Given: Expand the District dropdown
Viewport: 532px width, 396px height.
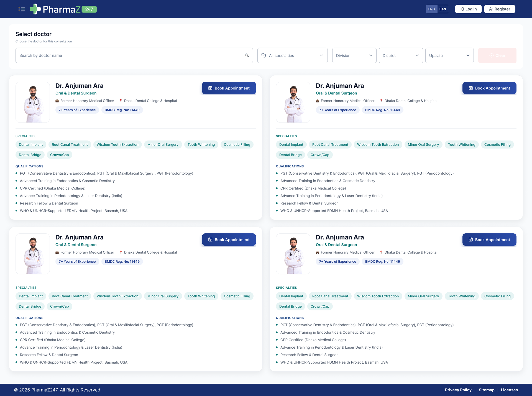Looking at the screenshot, I should 401,55.
